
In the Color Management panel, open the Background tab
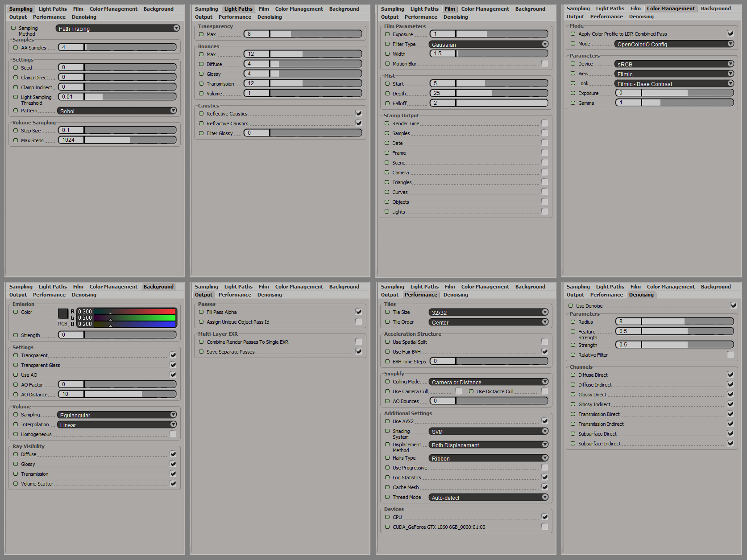(x=716, y=8)
